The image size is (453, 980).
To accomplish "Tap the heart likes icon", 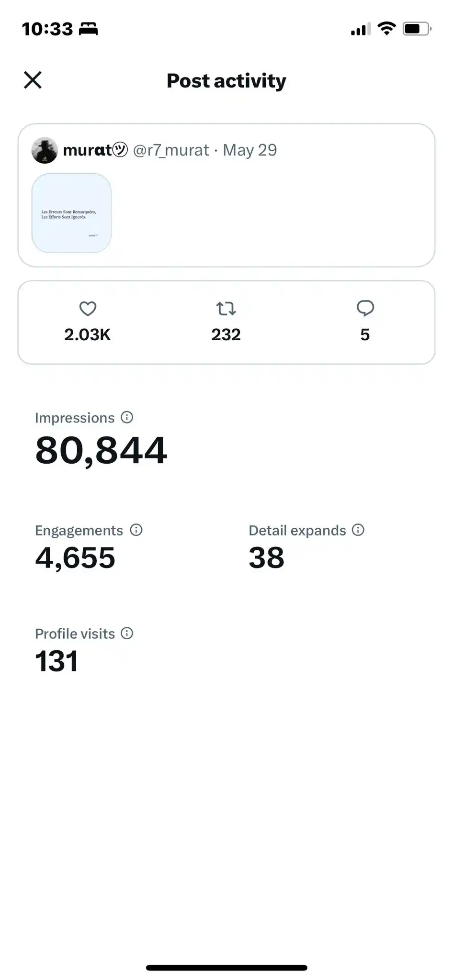I will [88, 309].
